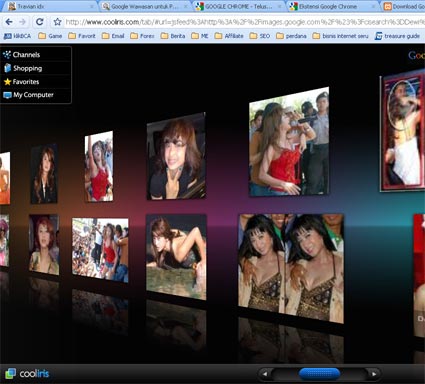Open the Affiliate bookmarks folder
The height and width of the screenshot is (384, 425).
click(229, 36)
